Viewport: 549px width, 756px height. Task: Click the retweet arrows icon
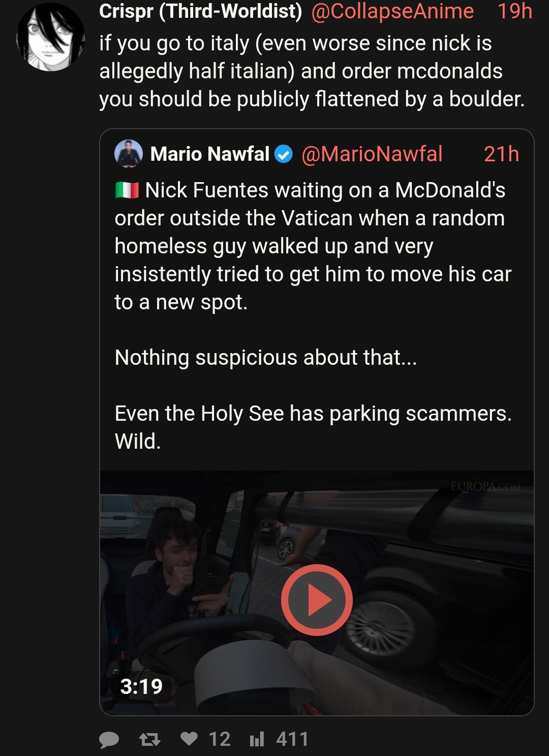click(x=150, y=739)
